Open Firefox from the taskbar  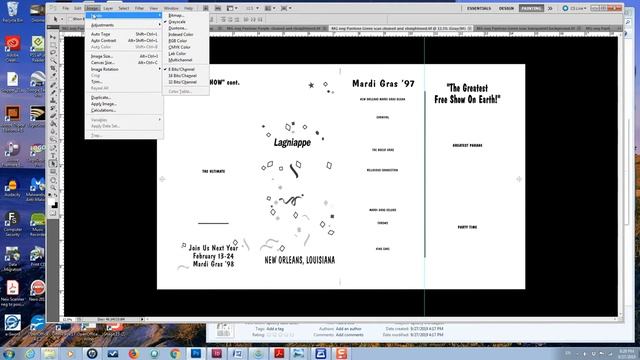(133, 353)
